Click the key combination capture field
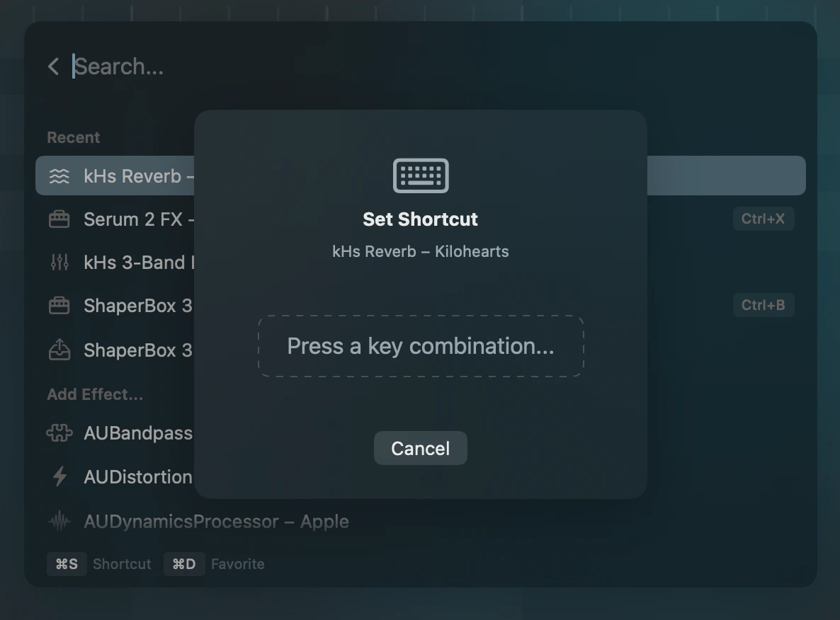 pyautogui.click(x=421, y=346)
